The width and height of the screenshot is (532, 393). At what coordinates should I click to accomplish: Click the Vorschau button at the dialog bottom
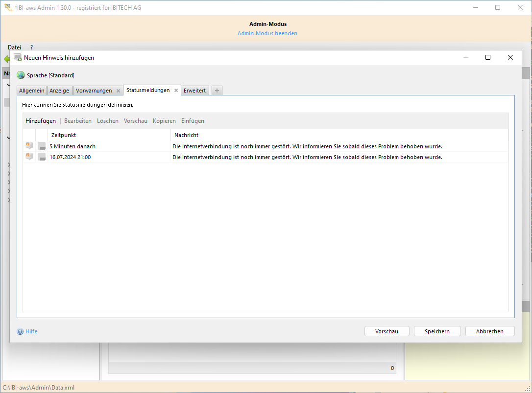[387, 331]
